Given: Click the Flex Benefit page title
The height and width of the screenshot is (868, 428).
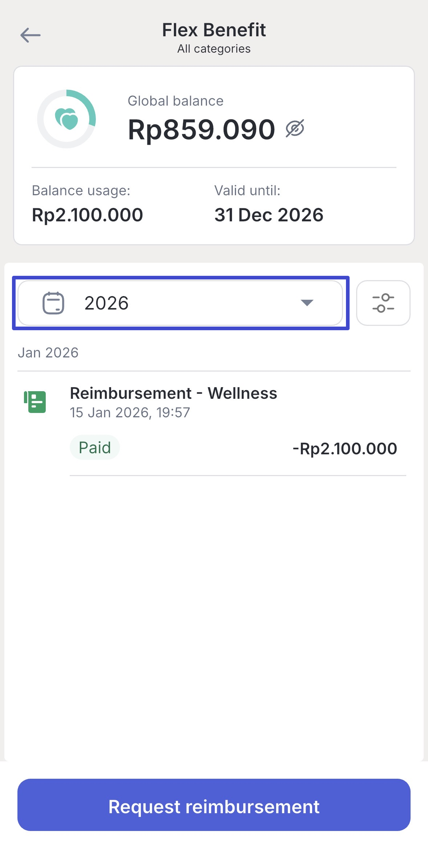Looking at the screenshot, I should 214,30.
